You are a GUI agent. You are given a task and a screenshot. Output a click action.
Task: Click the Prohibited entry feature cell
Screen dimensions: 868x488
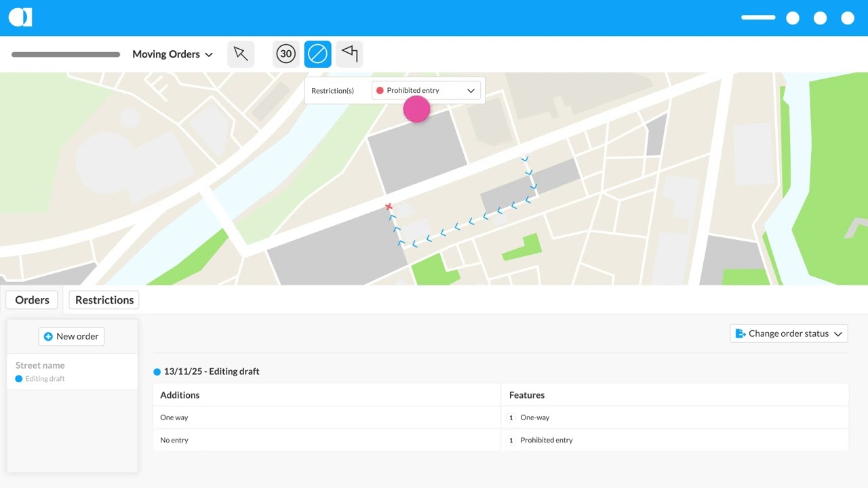coord(675,440)
